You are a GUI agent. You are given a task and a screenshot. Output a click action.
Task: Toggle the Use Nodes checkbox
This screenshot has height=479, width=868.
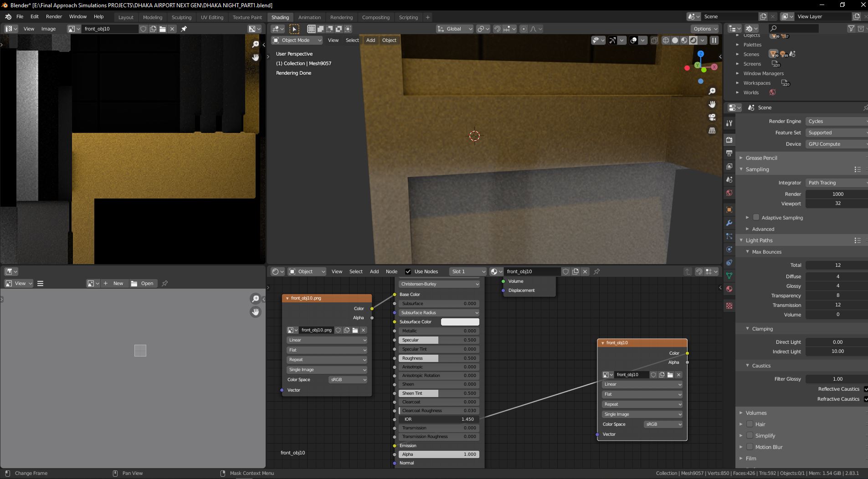click(408, 271)
